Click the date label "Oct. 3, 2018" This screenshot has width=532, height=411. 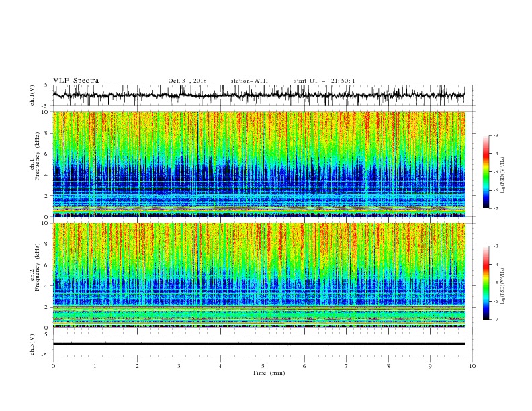(187, 81)
